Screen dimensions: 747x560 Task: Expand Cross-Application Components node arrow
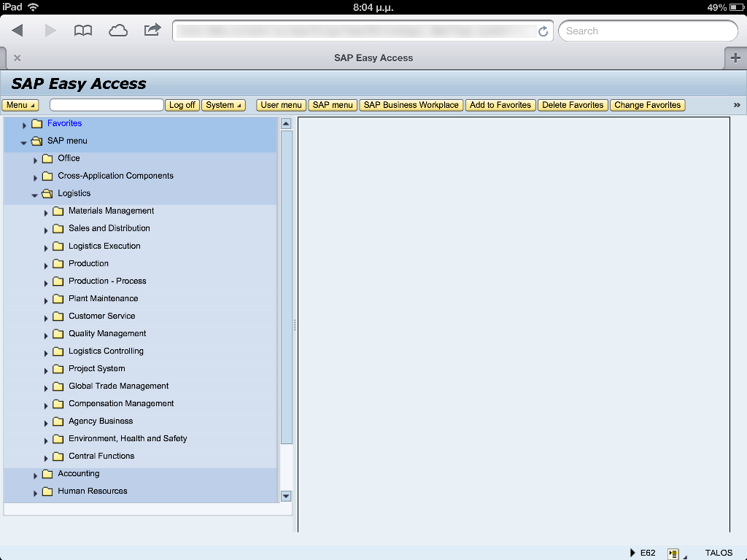pyautogui.click(x=35, y=178)
